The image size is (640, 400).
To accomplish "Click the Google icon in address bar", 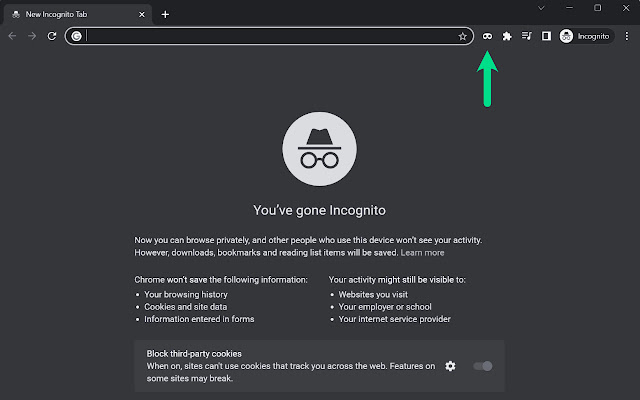I will pyautogui.click(x=76, y=36).
